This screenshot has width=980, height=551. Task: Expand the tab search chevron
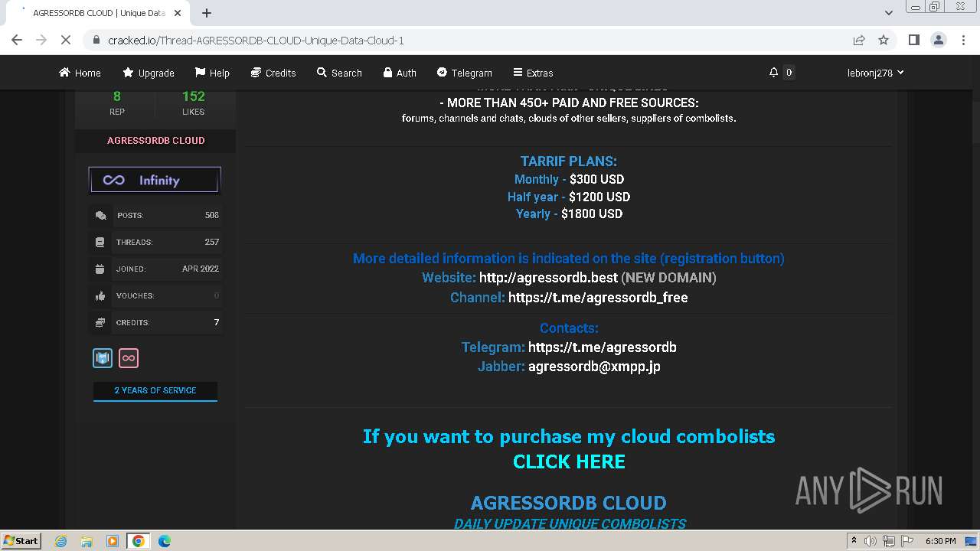tap(888, 13)
